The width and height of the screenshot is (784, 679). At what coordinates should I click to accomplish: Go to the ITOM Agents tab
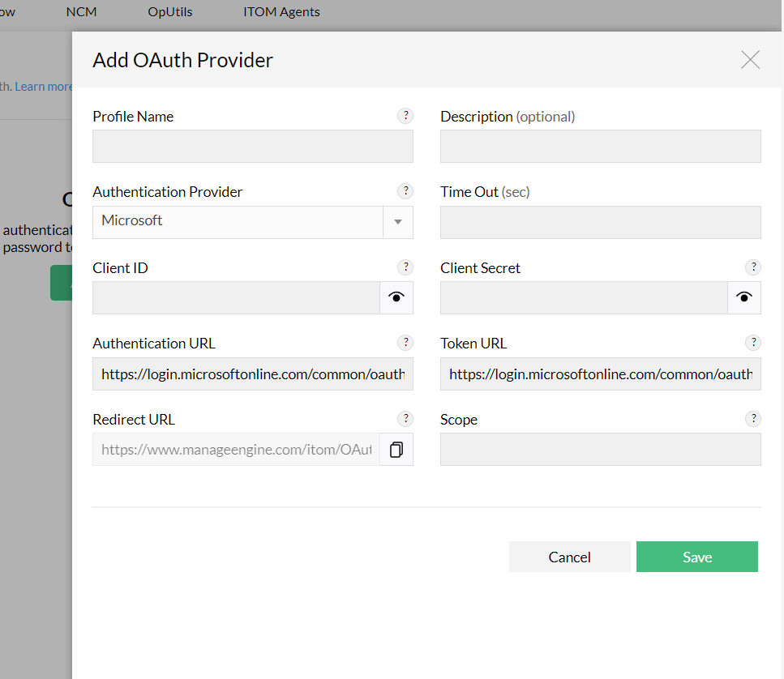coord(281,12)
